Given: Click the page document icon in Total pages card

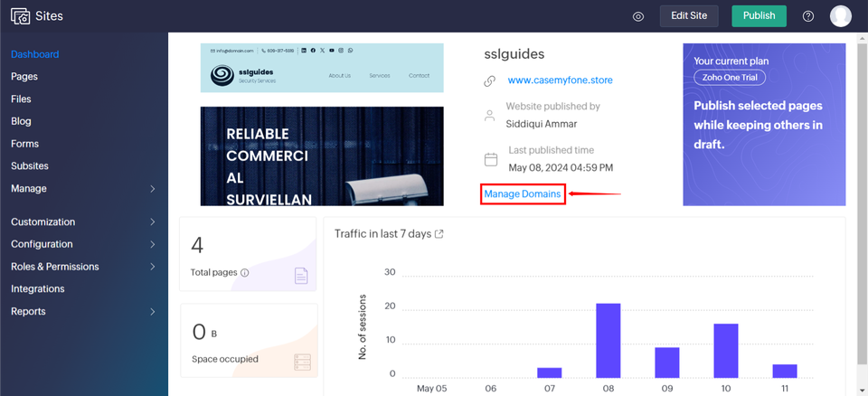Looking at the screenshot, I should [301, 276].
